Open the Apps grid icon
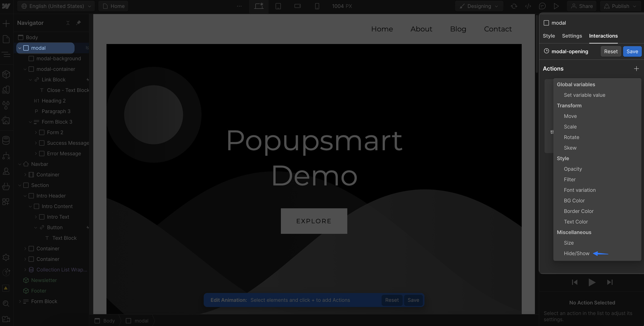 6,202
